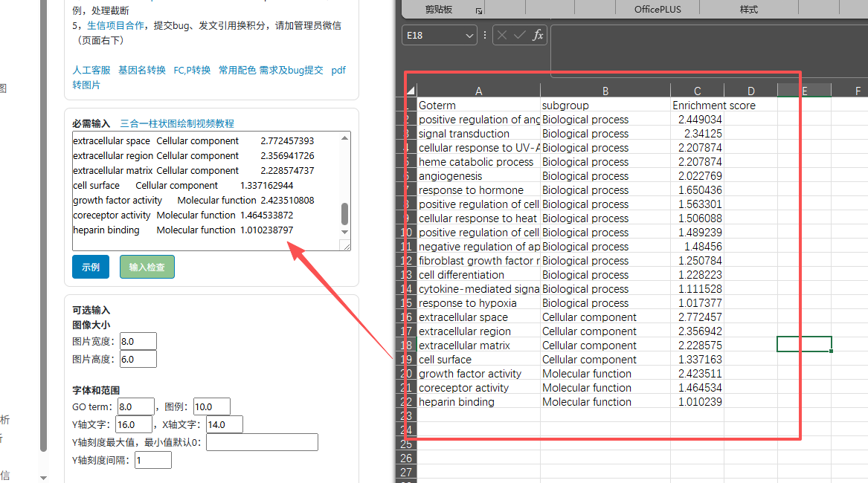Screen dimensions: 868x483
Task: Click the blue 示例 button
Action: pos(91,267)
